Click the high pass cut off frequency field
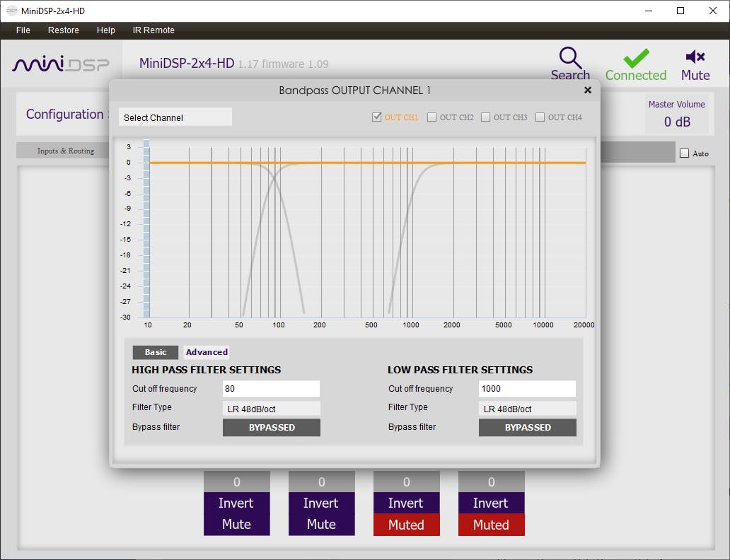Viewport: 730px width, 560px height. (271, 389)
